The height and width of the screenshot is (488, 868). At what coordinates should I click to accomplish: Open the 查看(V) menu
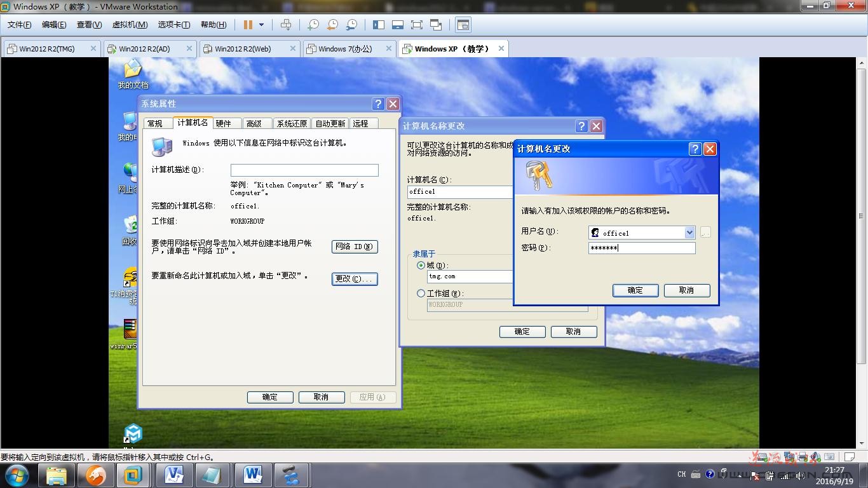tap(89, 25)
